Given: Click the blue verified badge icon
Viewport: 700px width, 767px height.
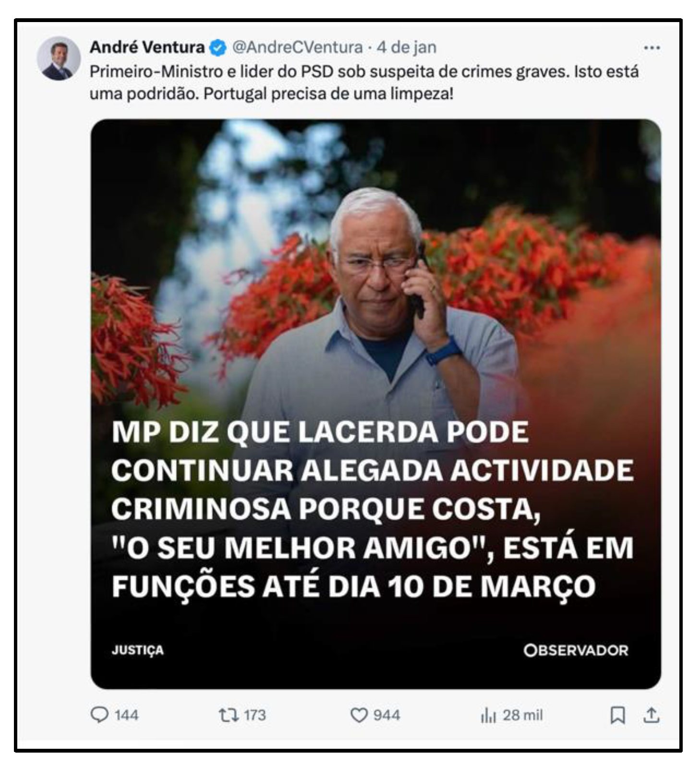Looking at the screenshot, I should pos(218,48).
